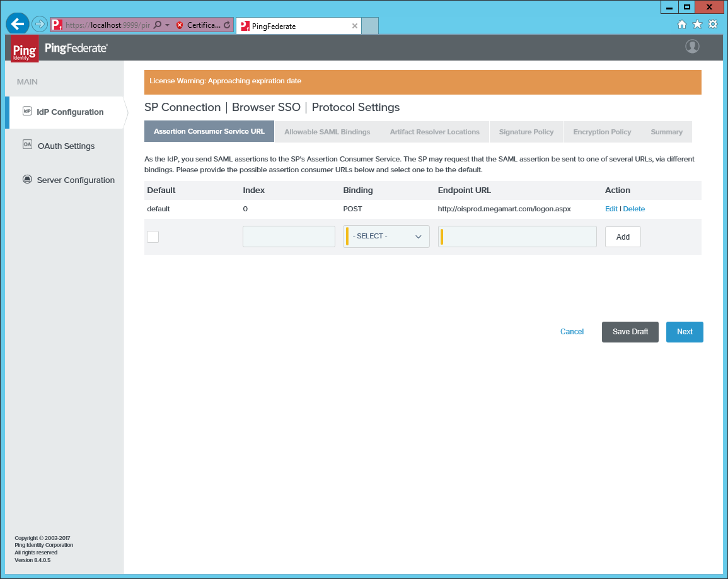Click the Server Configuration sidebar icon

27,179
